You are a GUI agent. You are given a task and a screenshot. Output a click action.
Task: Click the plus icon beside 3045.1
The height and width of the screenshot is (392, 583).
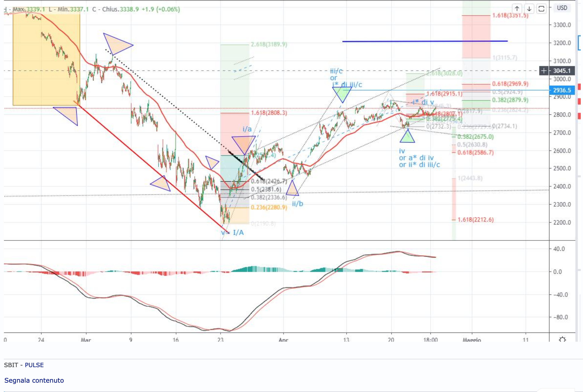(x=544, y=71)
